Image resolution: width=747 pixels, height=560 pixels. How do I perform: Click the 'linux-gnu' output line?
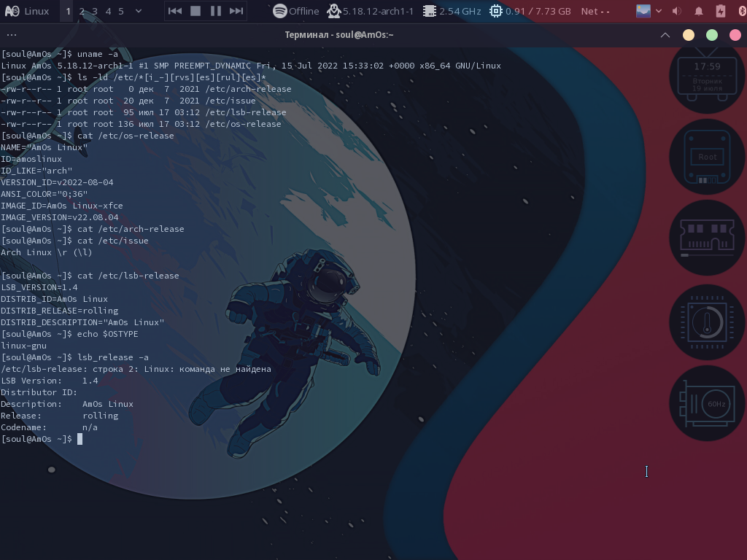tap(24, 346)
